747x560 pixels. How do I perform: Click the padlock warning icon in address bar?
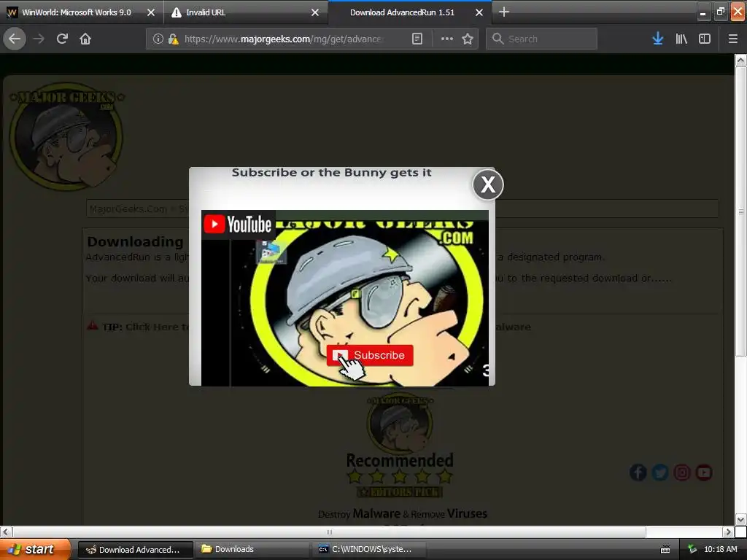(x=173, y=39)
